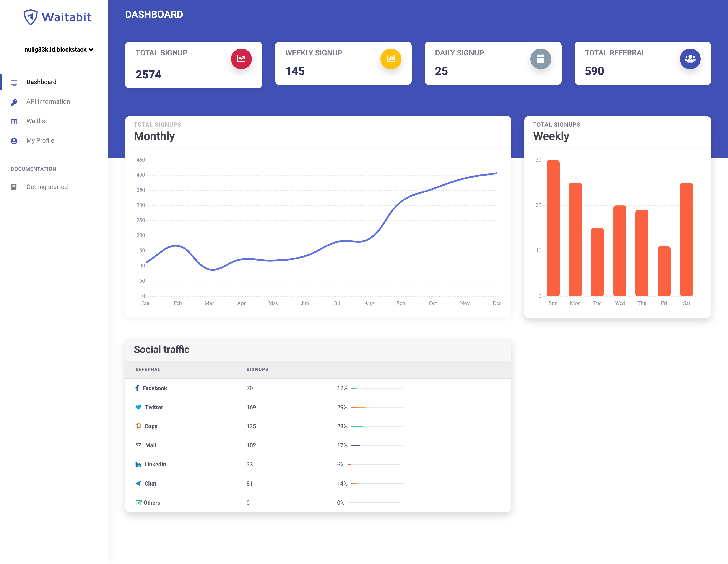Click the red Total Signup chart icon
728x564 pixels.
[241, 59]
